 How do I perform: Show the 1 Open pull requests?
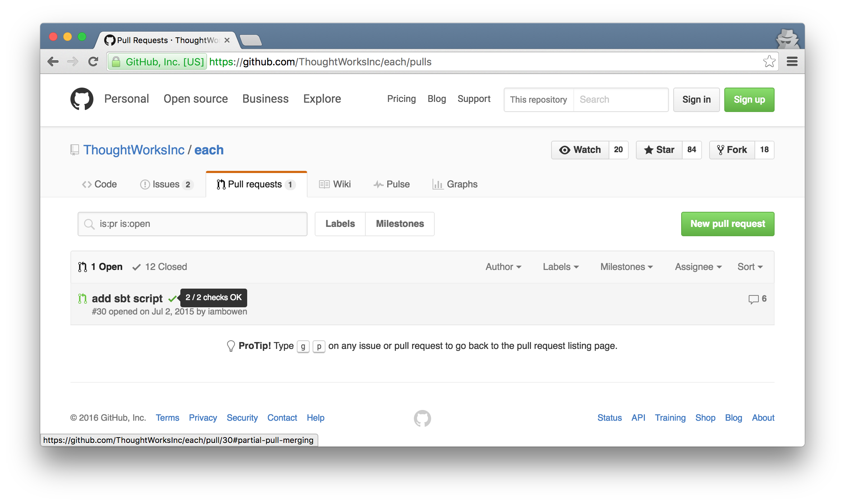click(x=100, y=267)
